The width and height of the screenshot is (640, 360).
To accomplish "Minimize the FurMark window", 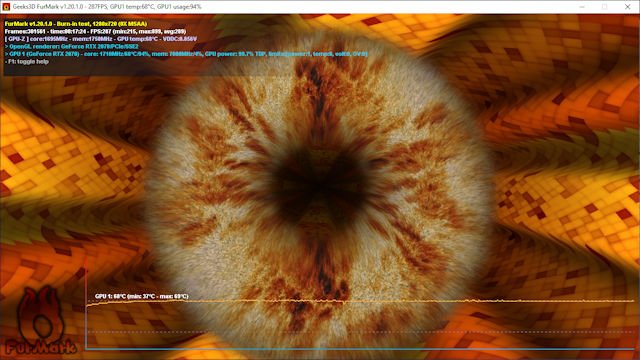I will click(x=582, y=7).
